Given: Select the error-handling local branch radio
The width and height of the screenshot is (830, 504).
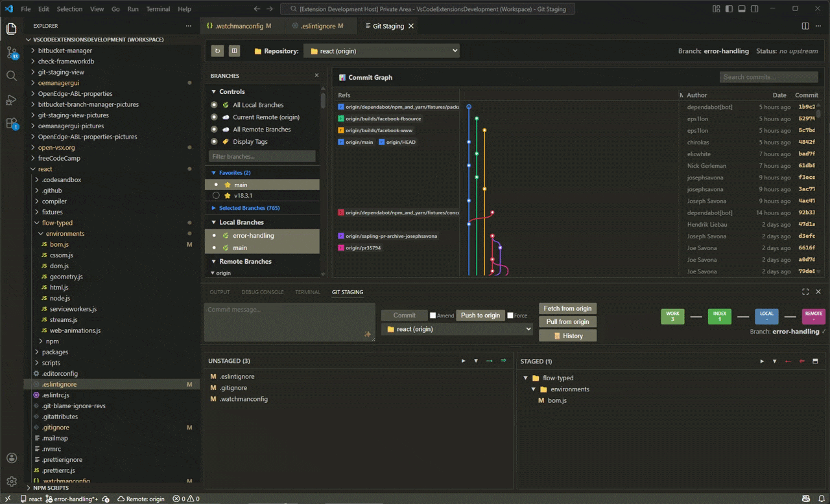Looking at the screenshot, I should coord(214,236).
